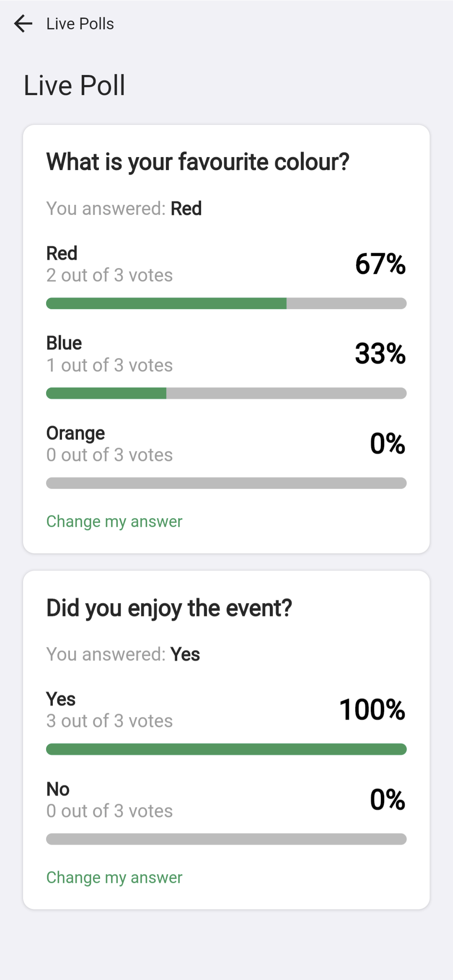Click the Did you enjoy the event heading
453x980 pixels.
pos(169,608)
